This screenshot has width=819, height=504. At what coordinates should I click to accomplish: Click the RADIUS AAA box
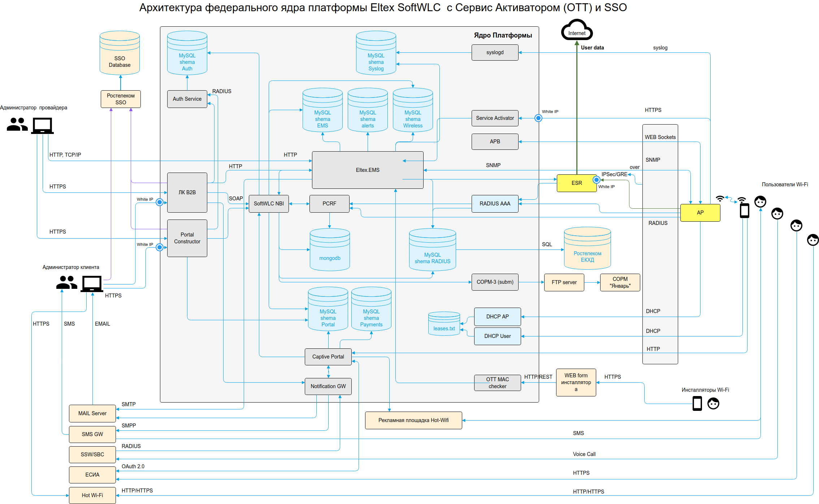[495, 204]
